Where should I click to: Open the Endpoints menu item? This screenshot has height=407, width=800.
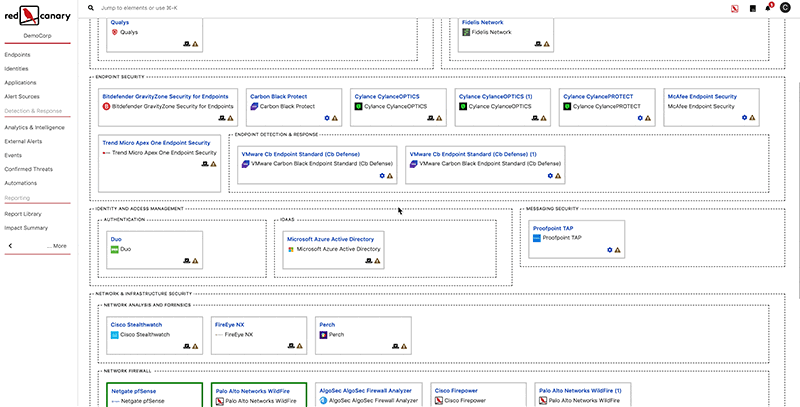[17, 55]
